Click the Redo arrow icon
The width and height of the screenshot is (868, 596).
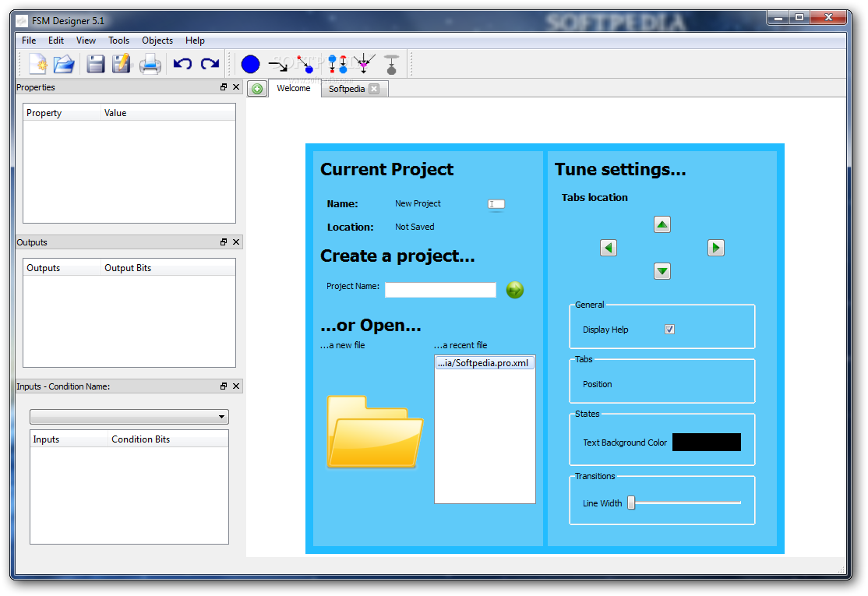click(210, 64)
